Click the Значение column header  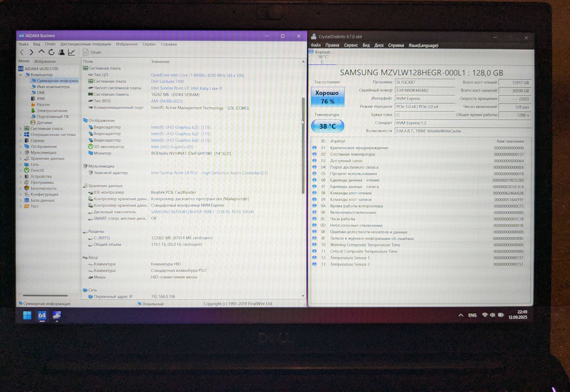160,62
